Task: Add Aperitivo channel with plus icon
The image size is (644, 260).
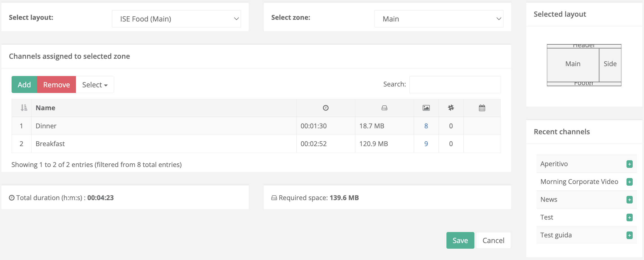Action: pos(629,164)
